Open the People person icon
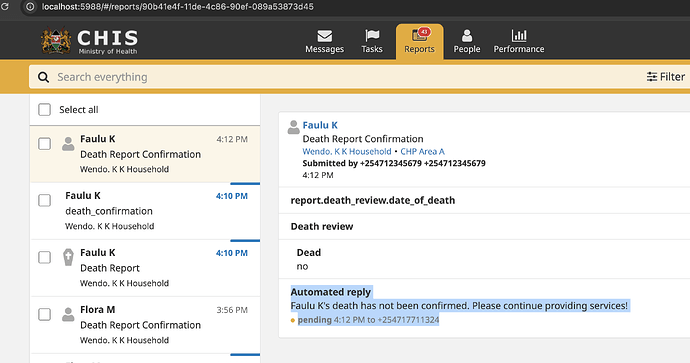Viewport: 690px width, 363px height. [467, 36]
